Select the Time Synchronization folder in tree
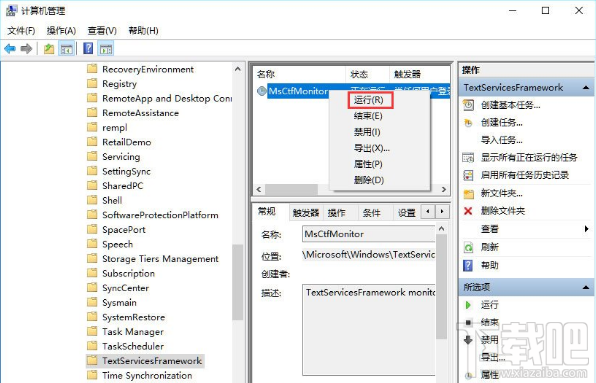 (147, 375)
